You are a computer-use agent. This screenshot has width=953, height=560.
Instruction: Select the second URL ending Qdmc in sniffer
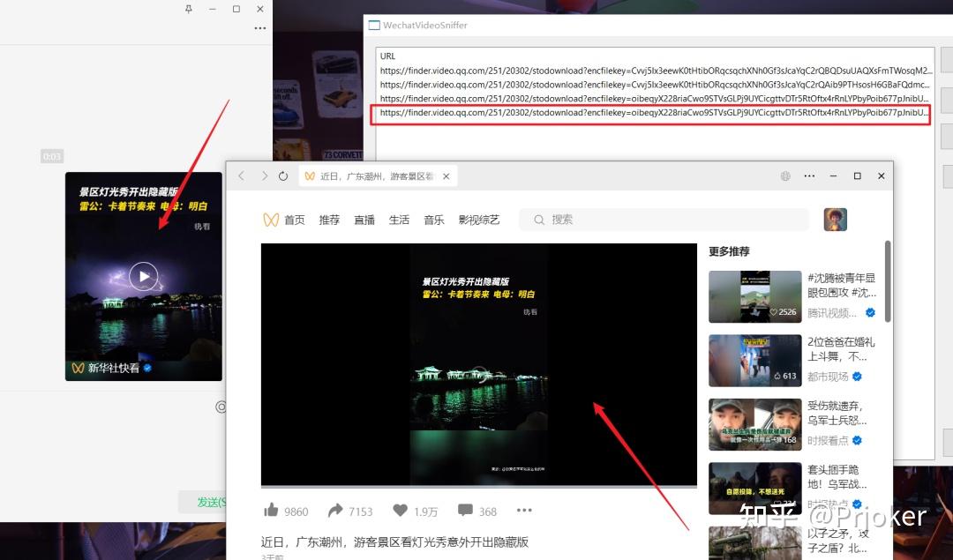coord(654,85)
